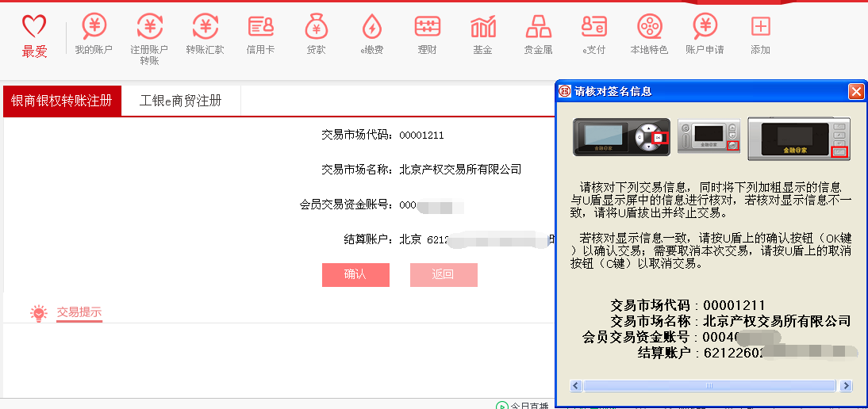Click the dialog horizontal scrollbar thumb
The image size is (868, 409).
click(x=709, y=386)
